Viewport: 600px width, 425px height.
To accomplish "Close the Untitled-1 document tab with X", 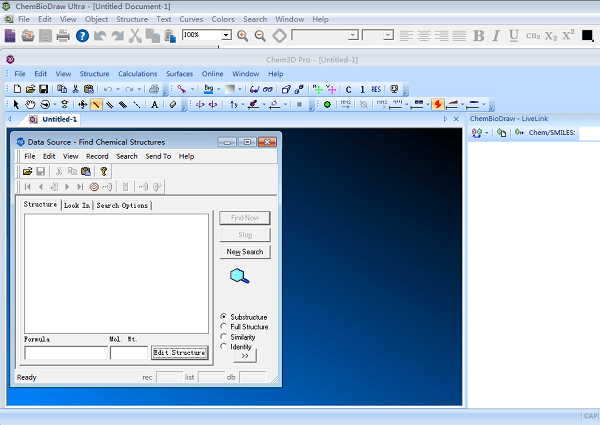I will click(x=456, y=119).
